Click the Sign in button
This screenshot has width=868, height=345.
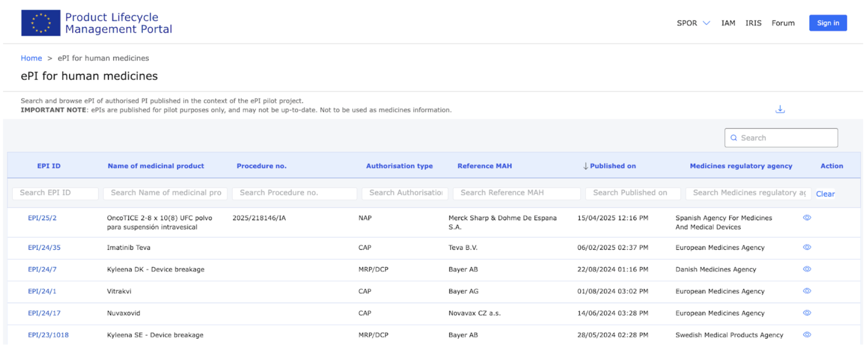pos(828,23)
